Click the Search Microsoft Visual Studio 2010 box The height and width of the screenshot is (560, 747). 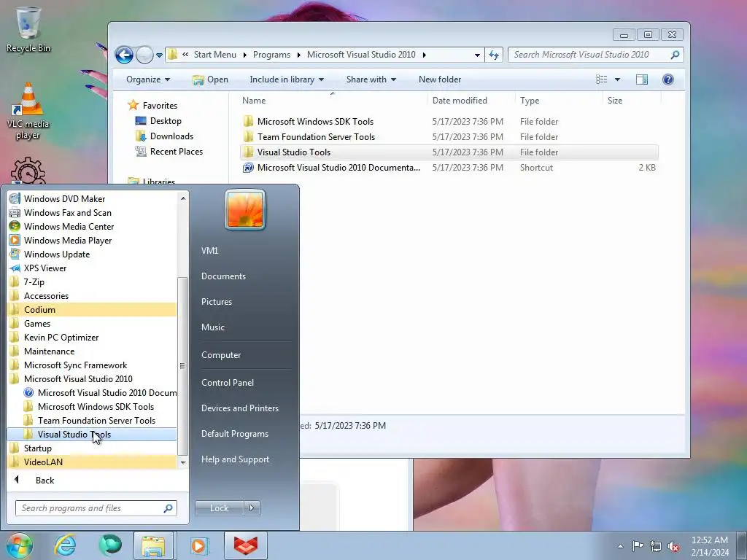point(595,55)
